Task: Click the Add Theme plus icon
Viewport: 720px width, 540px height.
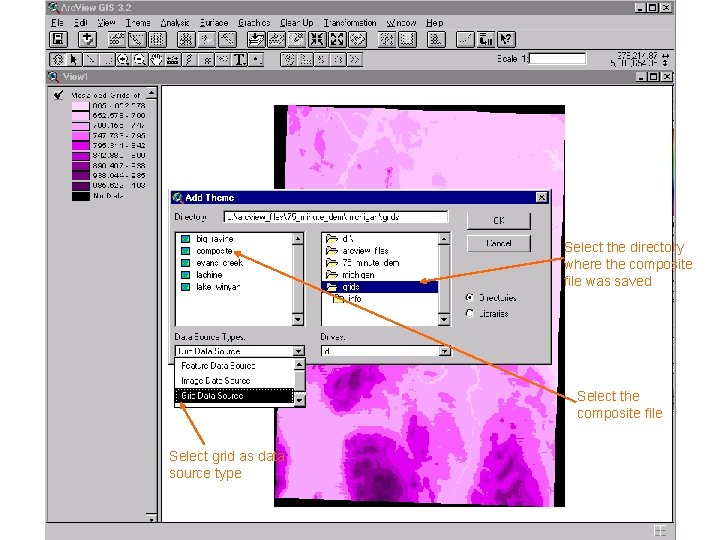Action: (x=87, y=39)
